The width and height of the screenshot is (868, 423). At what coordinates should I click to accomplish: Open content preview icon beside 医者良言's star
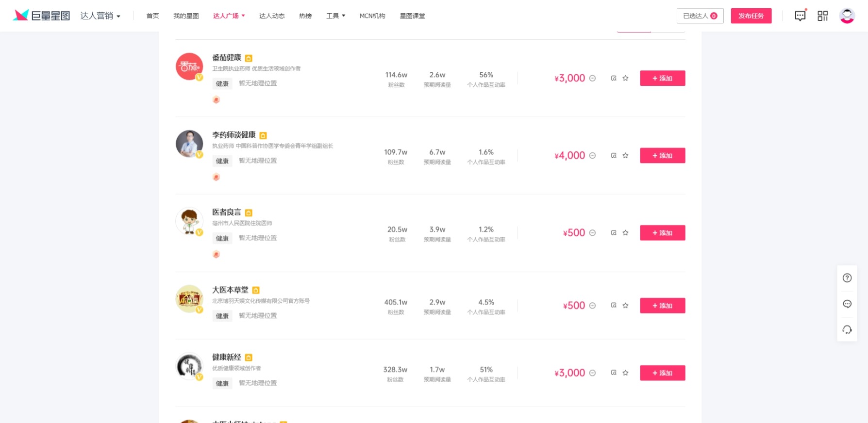(x=614, y=232)
